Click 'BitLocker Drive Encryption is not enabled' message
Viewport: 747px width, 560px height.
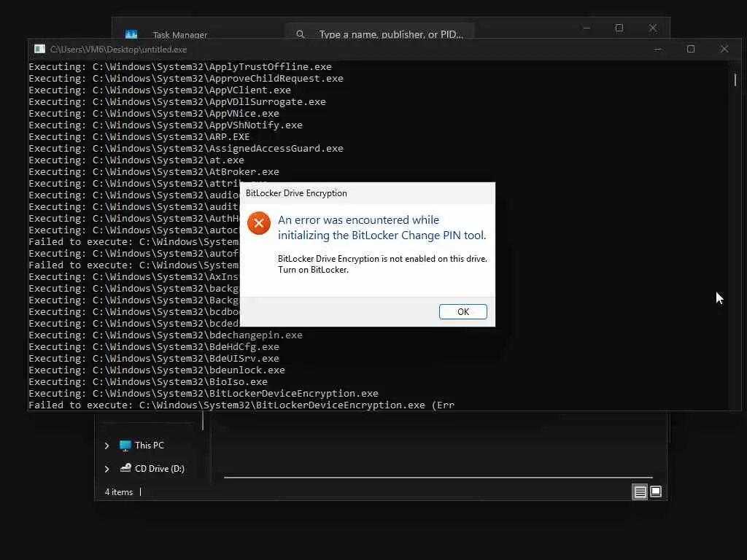[x=382, y=264]
